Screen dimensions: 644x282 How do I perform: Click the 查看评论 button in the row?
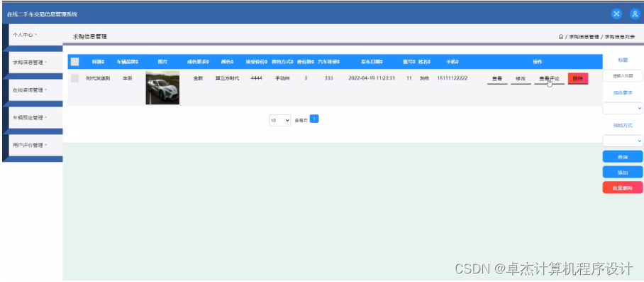549,79
